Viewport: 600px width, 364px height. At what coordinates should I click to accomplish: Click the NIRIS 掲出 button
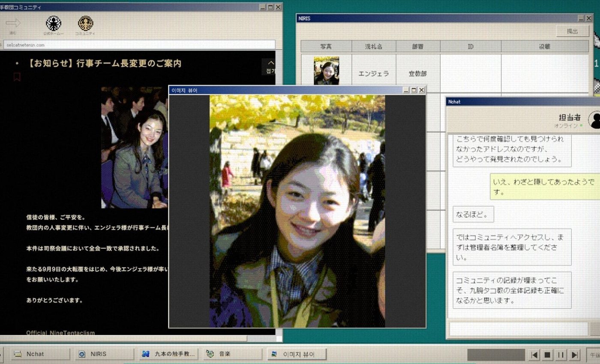click(572, 31)
